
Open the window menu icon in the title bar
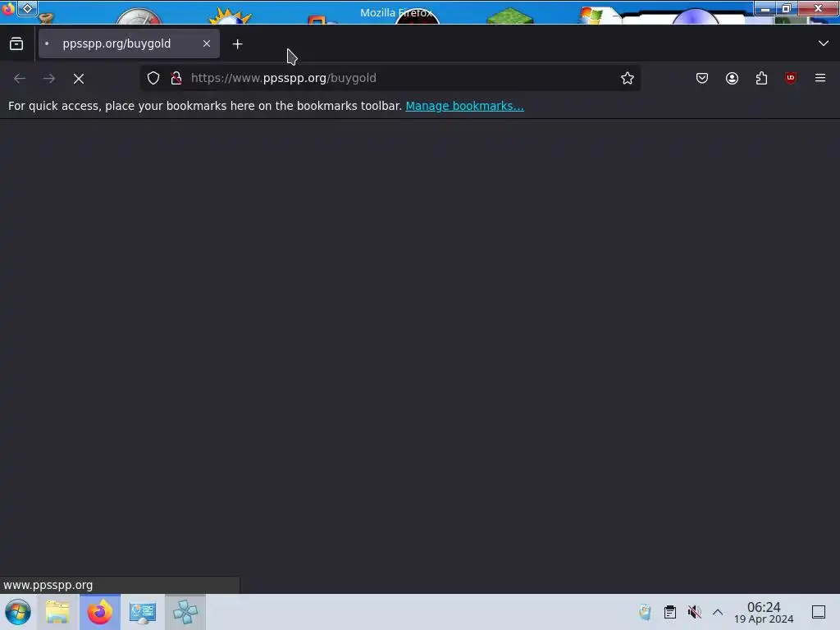tap(8, 8)
